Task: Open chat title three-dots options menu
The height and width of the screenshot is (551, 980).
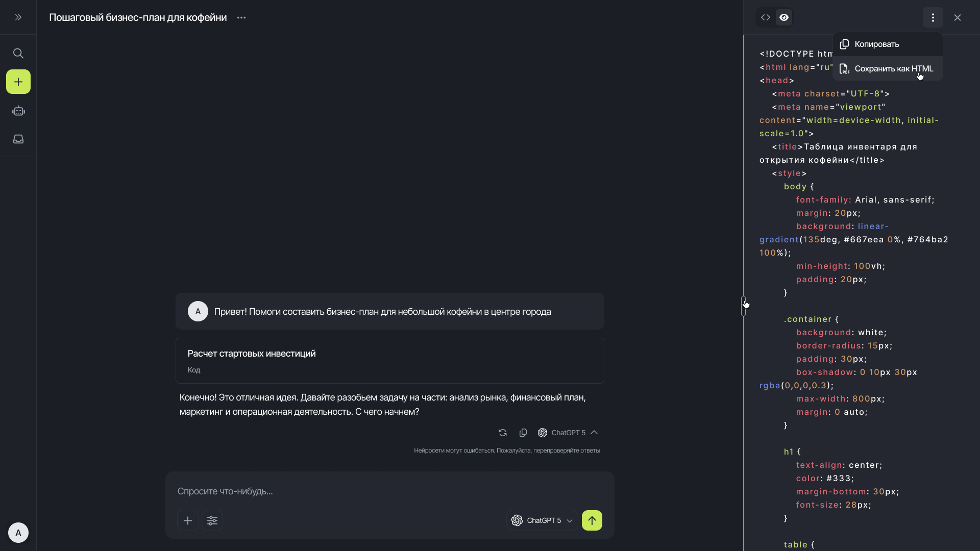Action: pyautogui.click(x=241, y=17)
